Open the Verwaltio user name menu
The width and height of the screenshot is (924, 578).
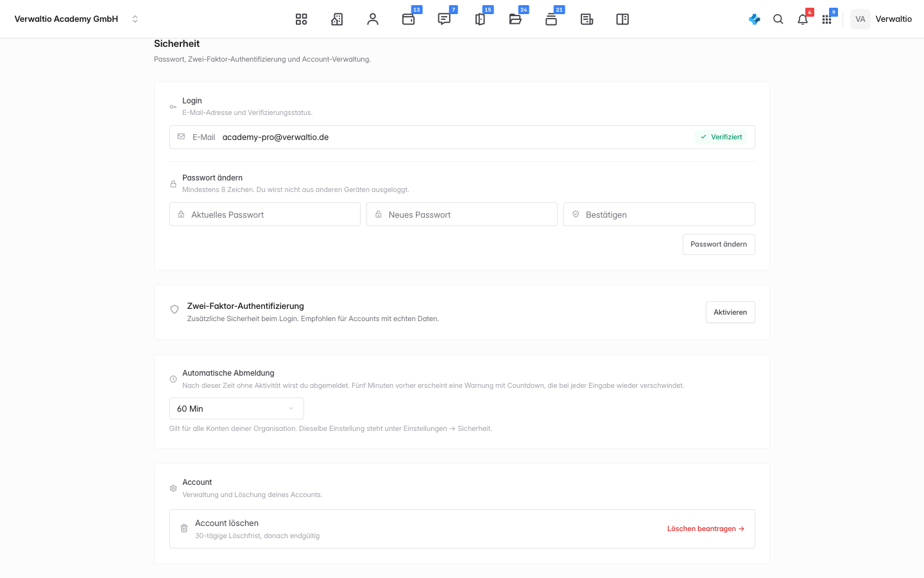[894, 19]
